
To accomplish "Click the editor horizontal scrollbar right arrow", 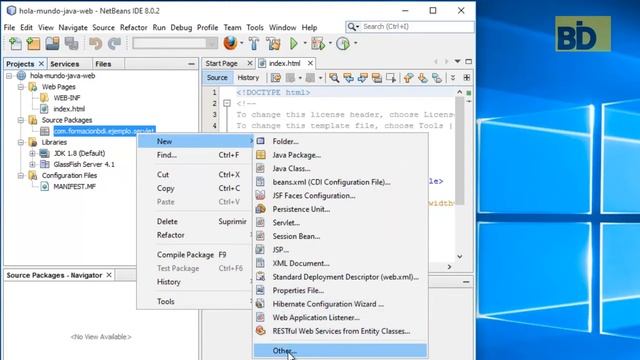I will click(x=449, y=267).
